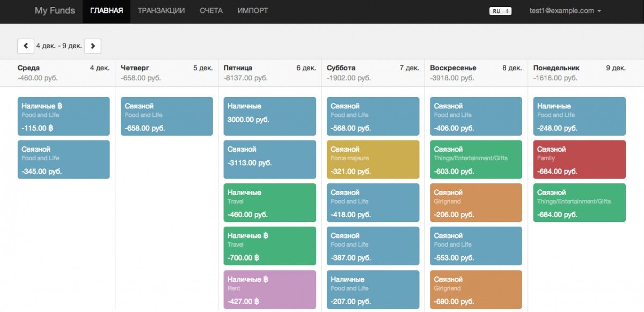Open Things/Entertainment/Gifts -603.00 руб. card
Screen dimensions: 644x312
tap(476, 160)
